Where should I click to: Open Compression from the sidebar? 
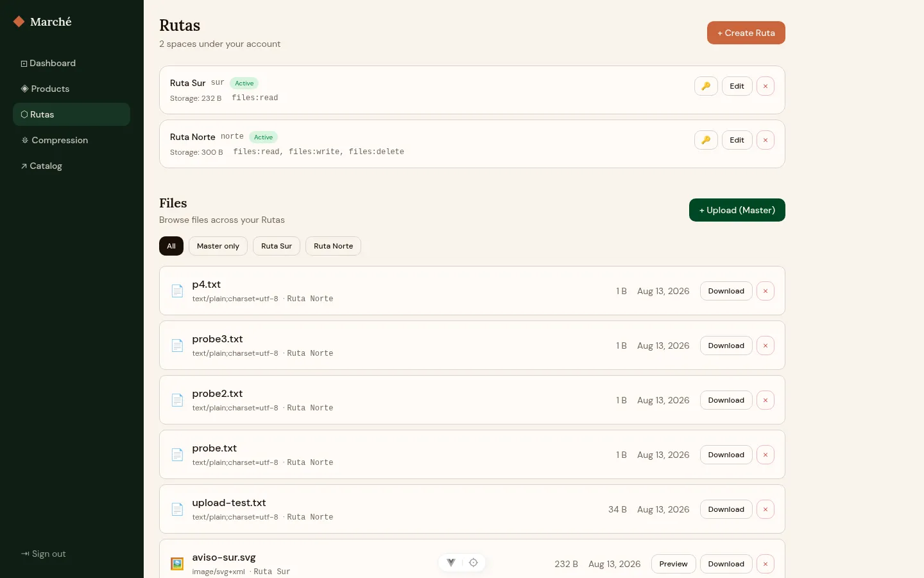coord(71,140)
